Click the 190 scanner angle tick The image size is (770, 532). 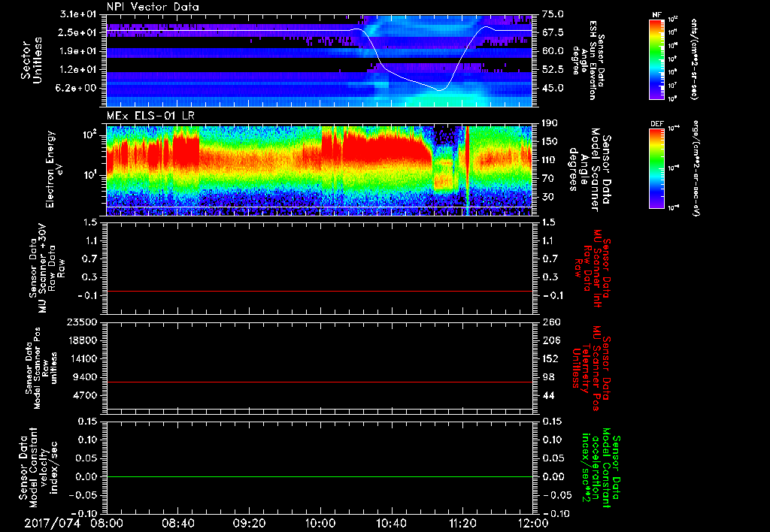[550, 123]
